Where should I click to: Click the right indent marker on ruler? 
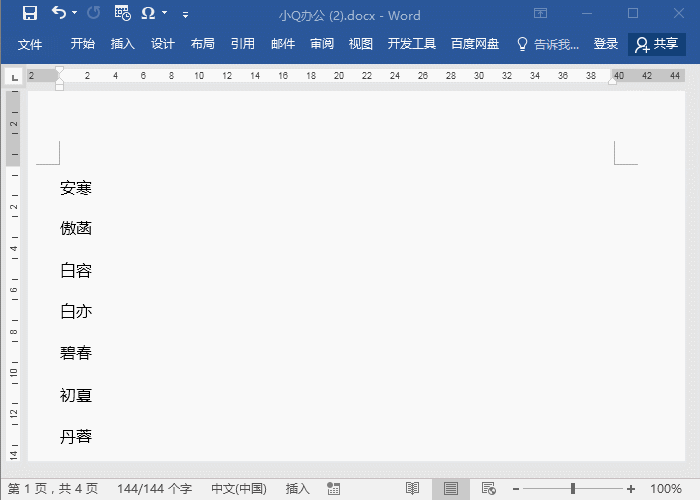(x=612, y=81)
